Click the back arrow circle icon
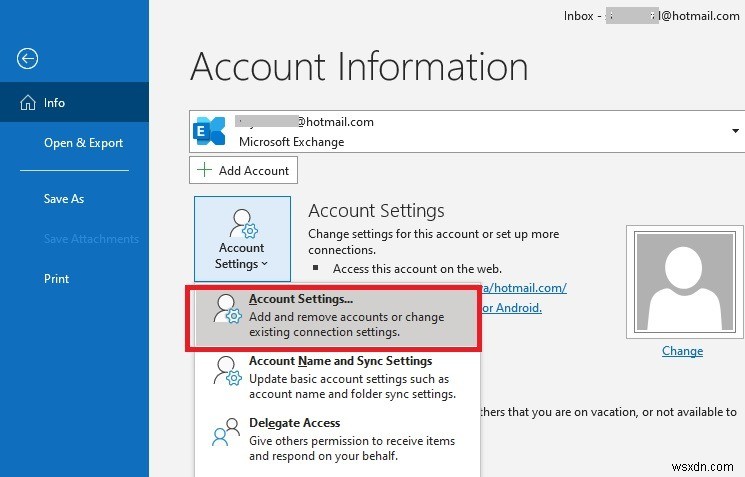This screenshot has height=477, width=745. [28, 59]
